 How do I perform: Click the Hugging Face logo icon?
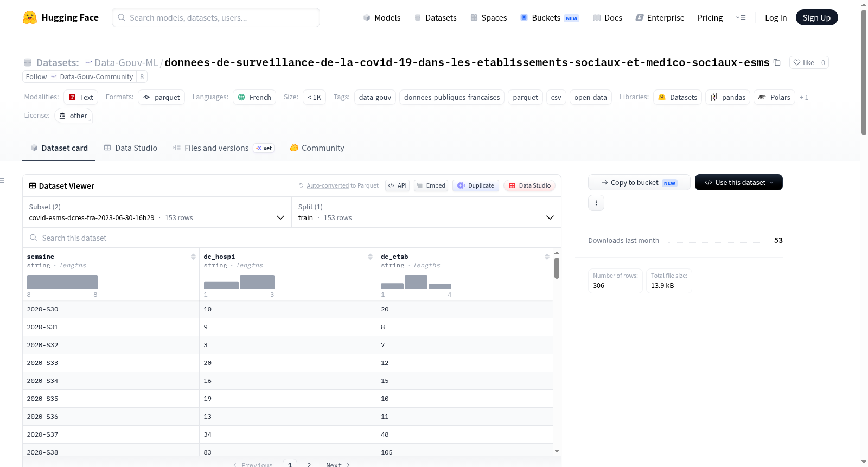coord(30,17)
